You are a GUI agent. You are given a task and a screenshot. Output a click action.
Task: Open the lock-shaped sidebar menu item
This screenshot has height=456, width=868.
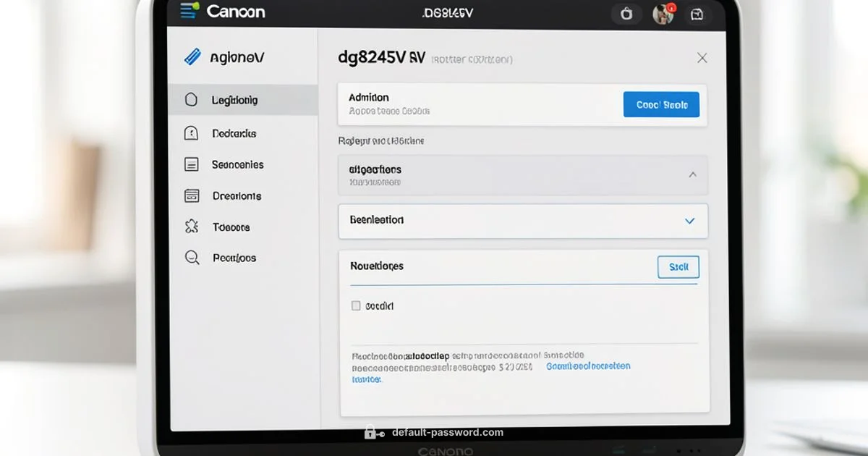(x=191, y=133)
